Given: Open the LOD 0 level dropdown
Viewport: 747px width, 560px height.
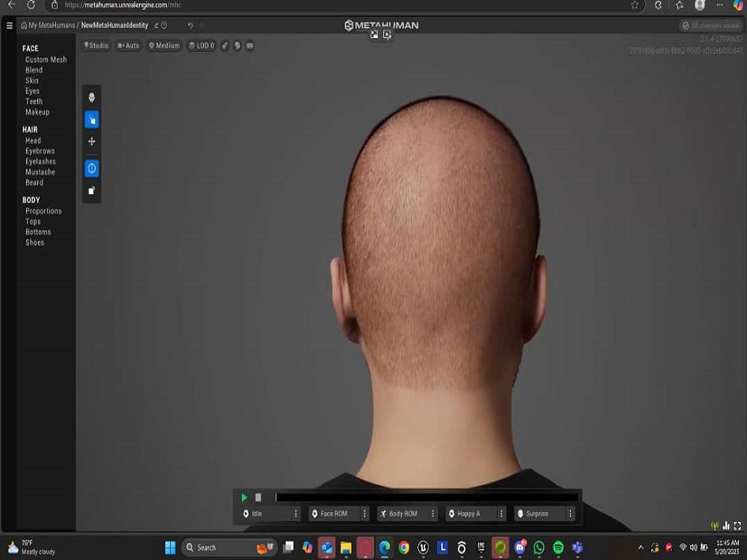Looking at the screenshot, I should pyautogui.click(x=202, y=46).
